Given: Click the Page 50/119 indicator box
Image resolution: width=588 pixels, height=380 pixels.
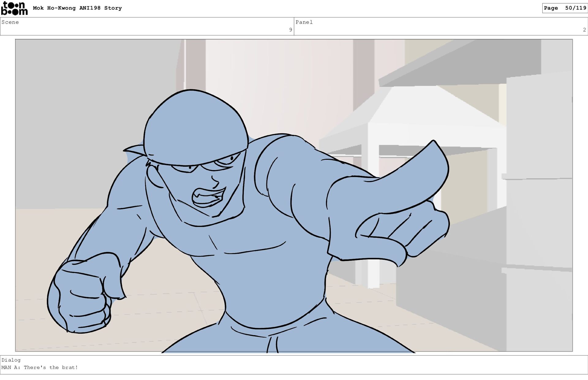Looking at the screenshot, I should (x=564, y=8).
